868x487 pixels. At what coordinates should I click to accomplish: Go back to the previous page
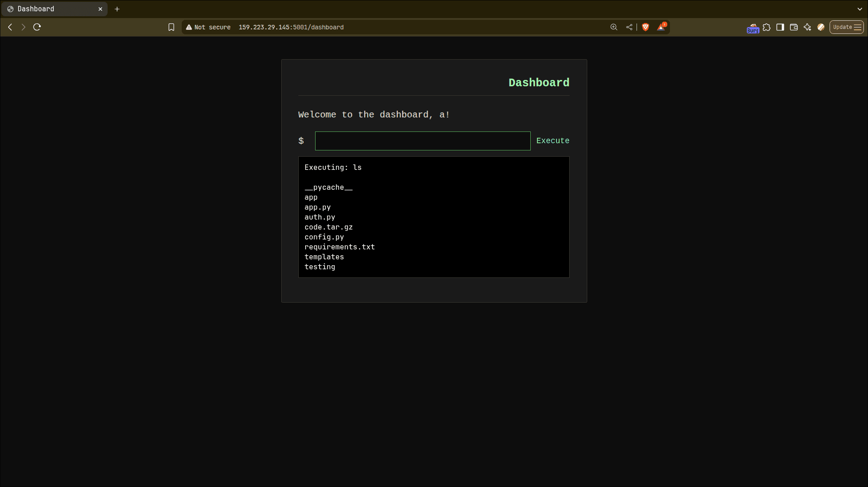[10, 27]
